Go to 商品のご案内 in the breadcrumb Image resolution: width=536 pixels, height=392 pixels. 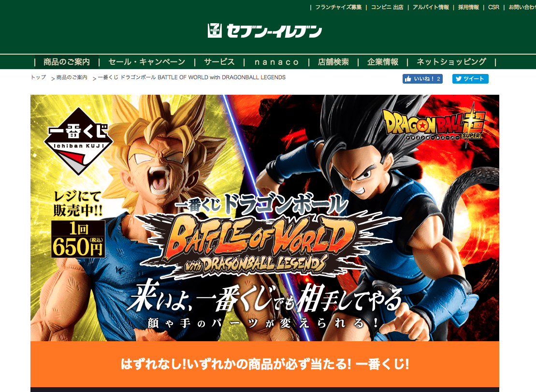tap(72, 77)
